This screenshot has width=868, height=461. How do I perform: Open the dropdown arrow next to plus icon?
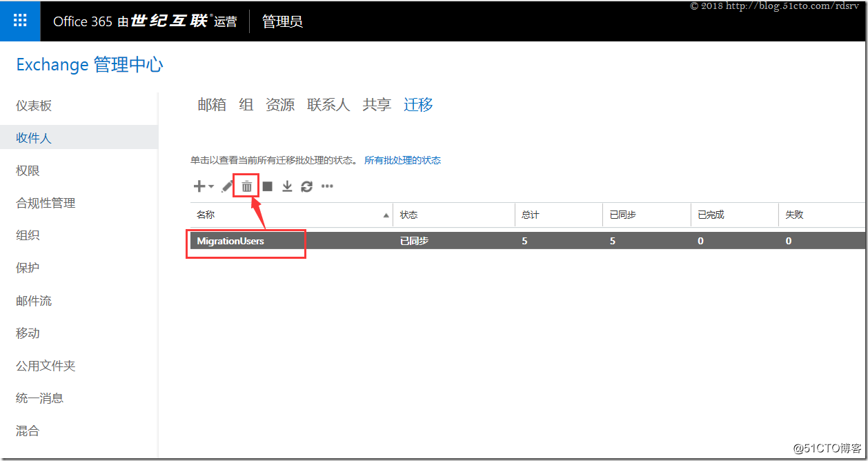(211, 186)
